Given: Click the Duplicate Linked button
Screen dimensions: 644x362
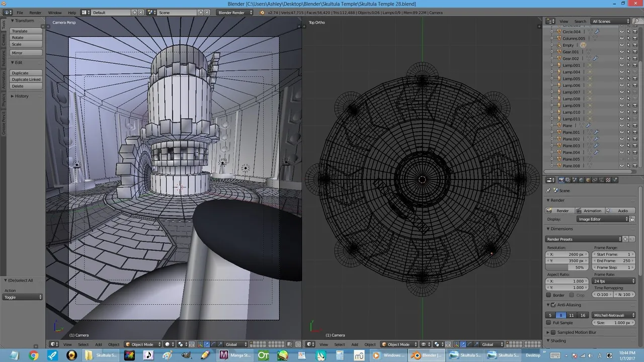Looking at the screenshot, I should 26,79.
